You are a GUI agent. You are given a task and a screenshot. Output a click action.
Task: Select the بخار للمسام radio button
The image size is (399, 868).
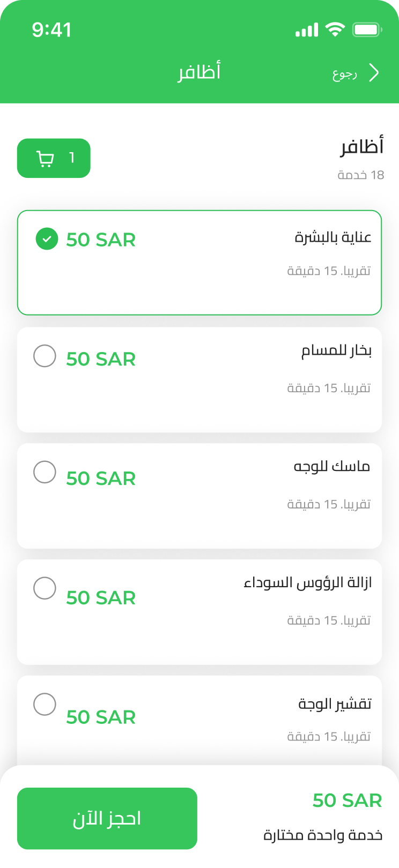point(45,356)
